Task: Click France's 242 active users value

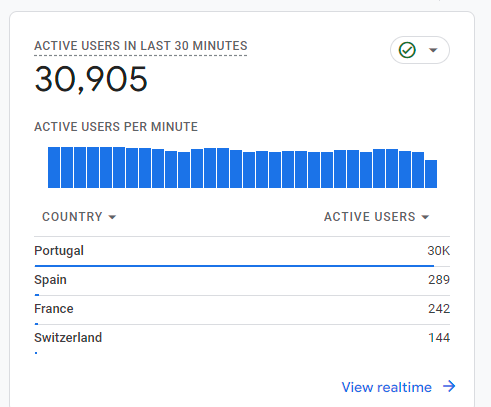Action: (x=439, y=309)
